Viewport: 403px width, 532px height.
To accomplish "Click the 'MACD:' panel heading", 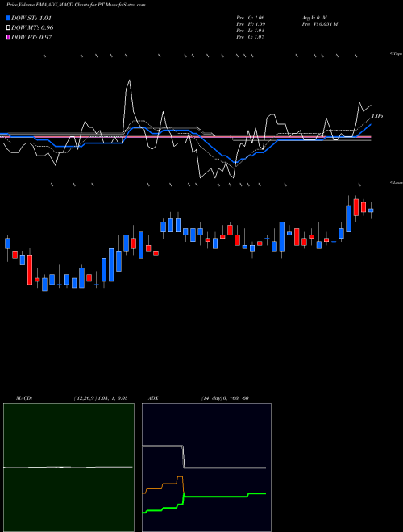I will coord(24,398).
